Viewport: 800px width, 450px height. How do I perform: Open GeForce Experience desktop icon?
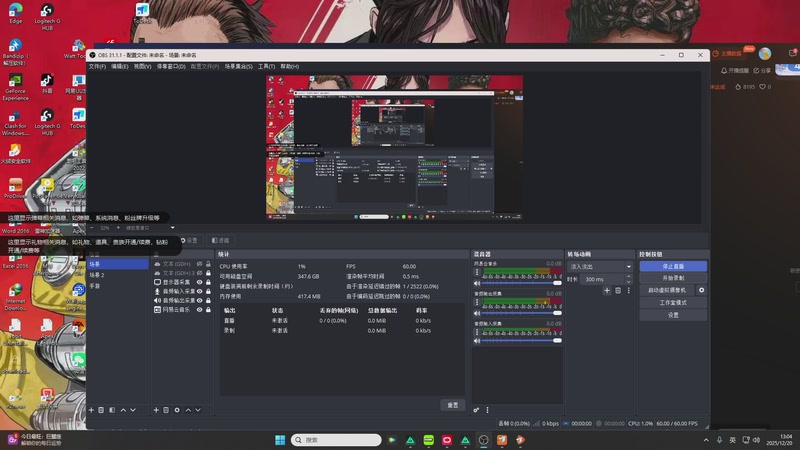(x=15, y=87)
